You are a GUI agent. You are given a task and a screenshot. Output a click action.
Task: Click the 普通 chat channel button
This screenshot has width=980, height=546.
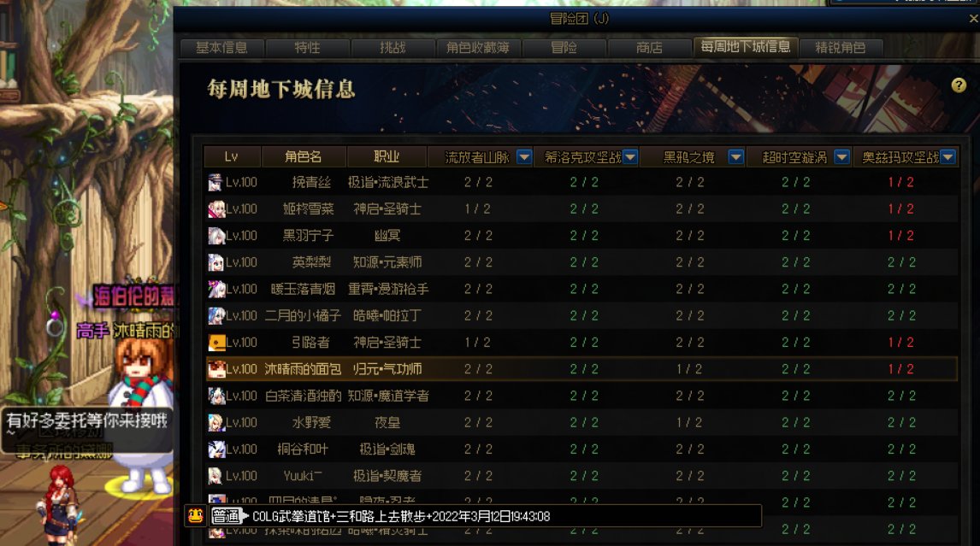(x=227, y=516)
